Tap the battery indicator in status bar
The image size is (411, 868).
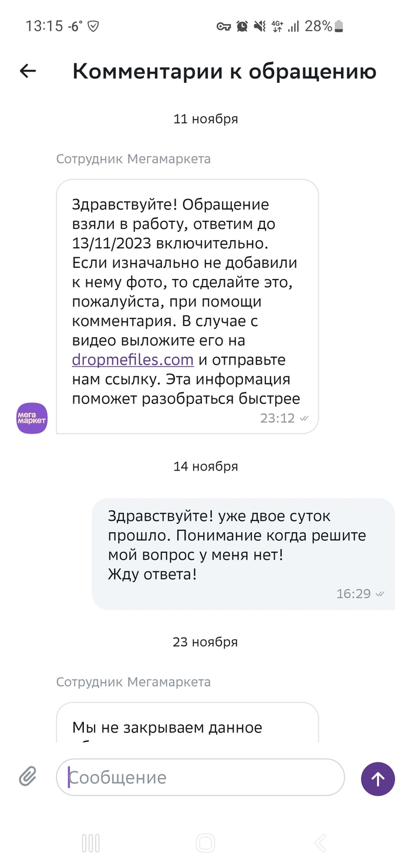tap(339, 26)
